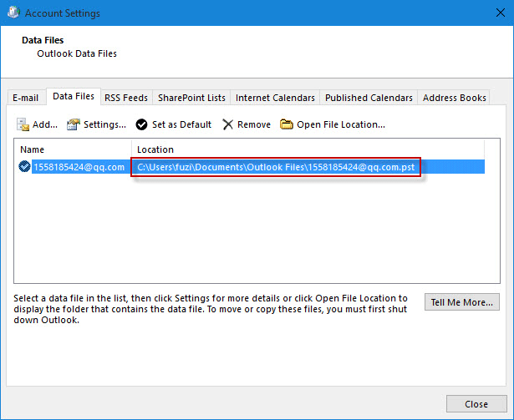
Task: Click the Set as Default checkmark icon
Action: click(x=141, y=124)
